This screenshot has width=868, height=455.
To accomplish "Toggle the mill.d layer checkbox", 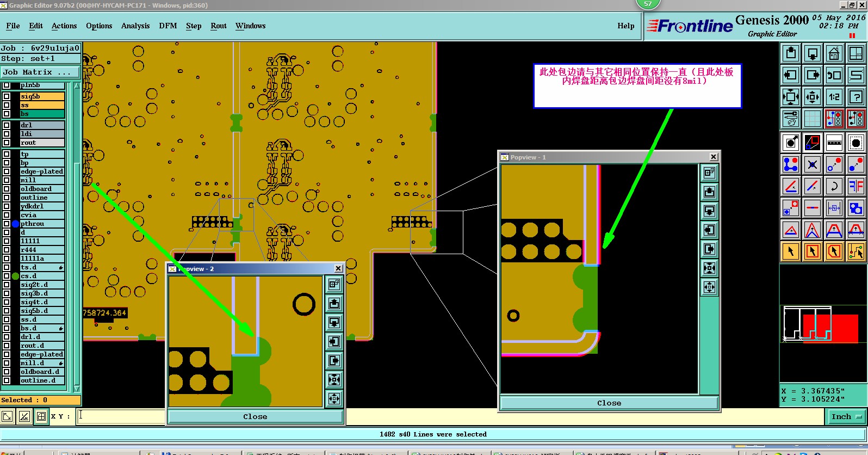I will point(7,363).
